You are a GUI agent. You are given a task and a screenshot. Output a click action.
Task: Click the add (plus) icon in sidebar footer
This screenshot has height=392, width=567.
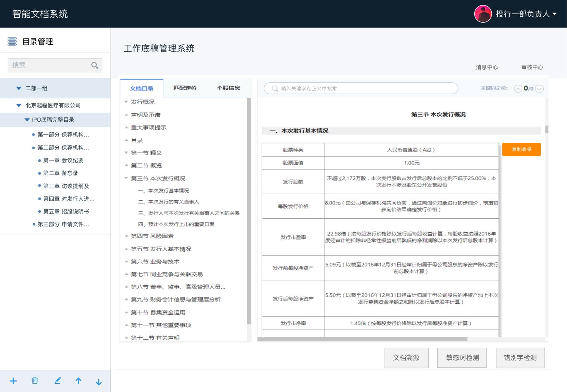pos(13,381)
